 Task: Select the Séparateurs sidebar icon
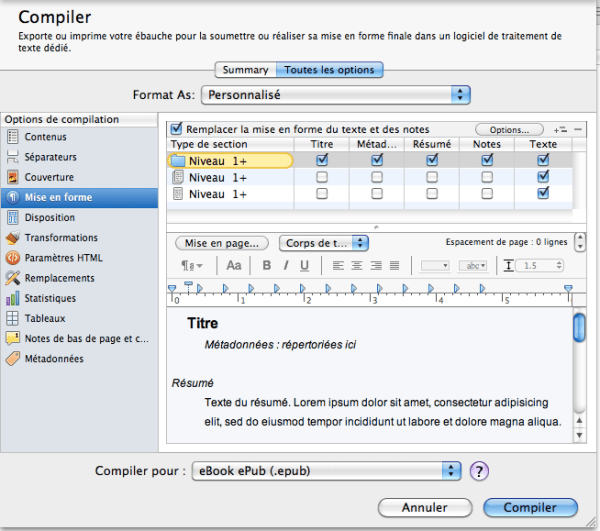13,157
